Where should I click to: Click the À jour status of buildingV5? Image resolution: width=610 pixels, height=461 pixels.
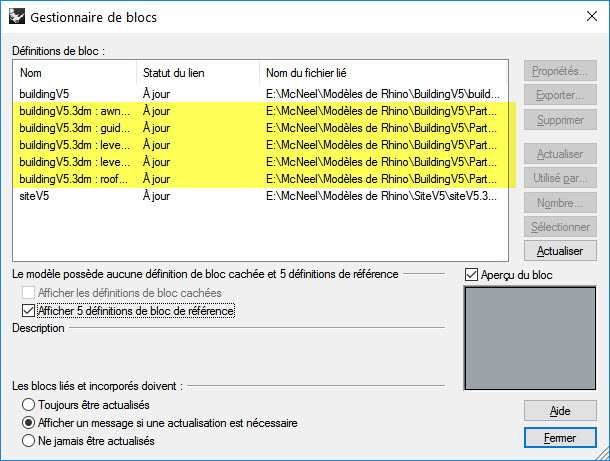[156, 94]
